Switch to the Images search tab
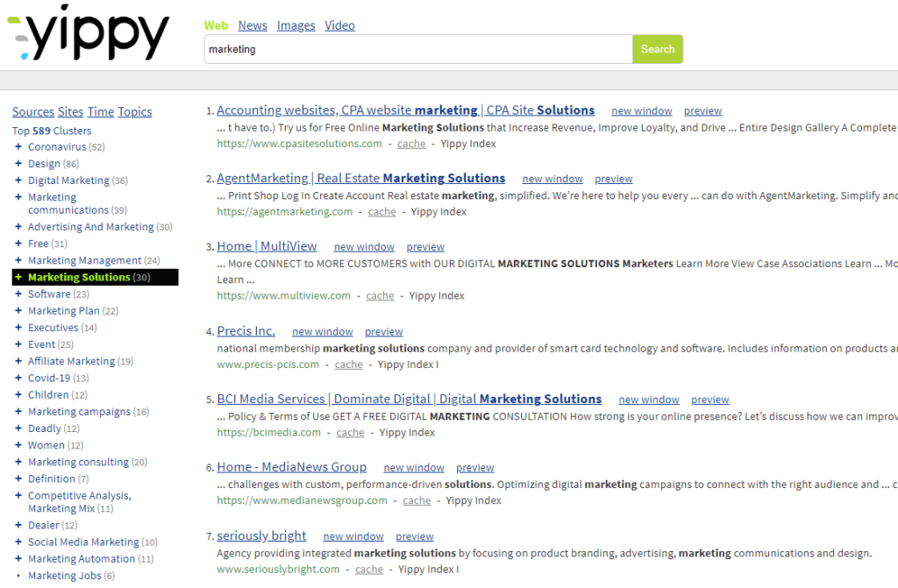This screenshot has width=898, height=588. pyautogui.click(x=296, y=25)
